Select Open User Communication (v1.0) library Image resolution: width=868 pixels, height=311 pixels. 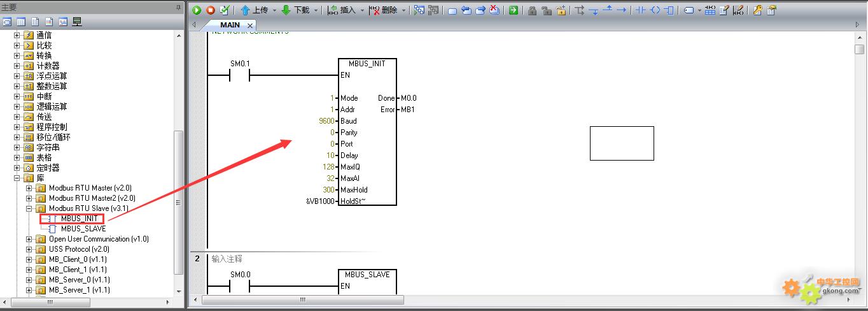pos(99,239)
